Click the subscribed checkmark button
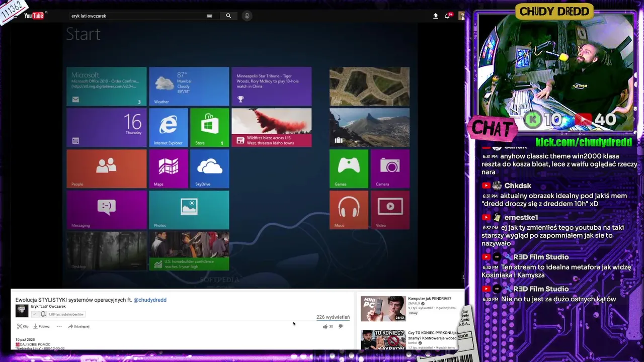Image resolution: width=644 pixels, height=362 pixels. click(x=35, y=314)
